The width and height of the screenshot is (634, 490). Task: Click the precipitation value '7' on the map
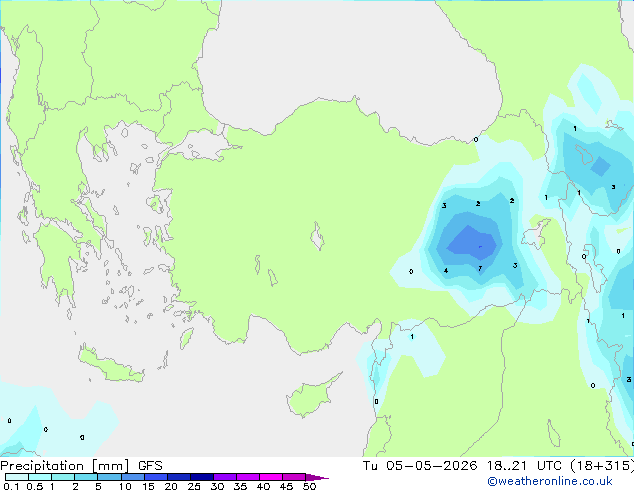(x=480, y=268)
